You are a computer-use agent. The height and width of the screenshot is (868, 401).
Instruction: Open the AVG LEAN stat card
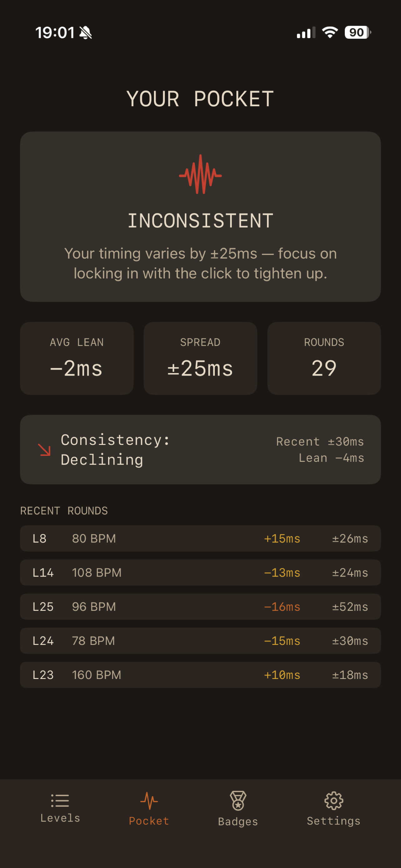coord(77,358)
